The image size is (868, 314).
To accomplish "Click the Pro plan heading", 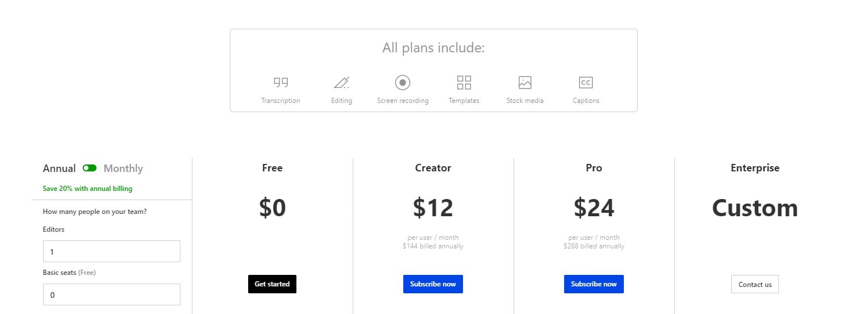I will (594, 168).
